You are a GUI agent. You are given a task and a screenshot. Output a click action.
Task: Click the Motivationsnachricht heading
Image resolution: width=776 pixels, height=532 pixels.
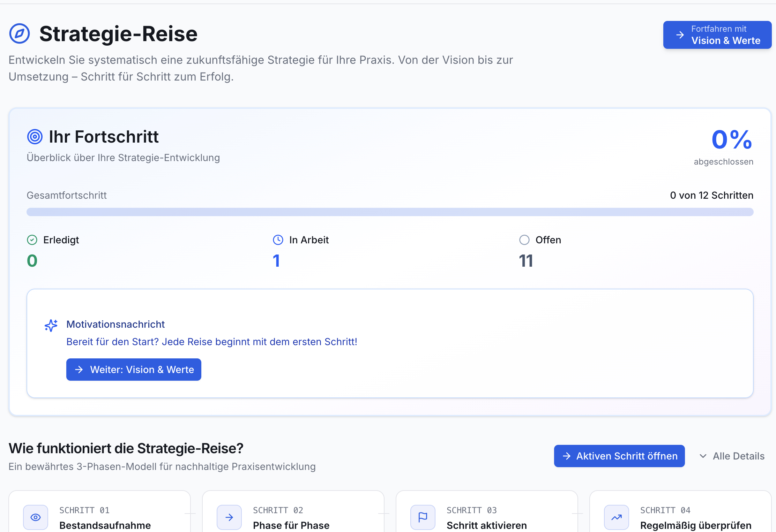[115, 324]
